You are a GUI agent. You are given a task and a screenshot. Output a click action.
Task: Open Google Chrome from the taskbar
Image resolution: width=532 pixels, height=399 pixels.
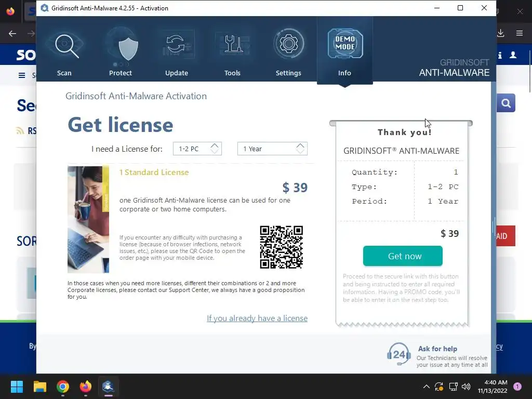click(63, 387)
